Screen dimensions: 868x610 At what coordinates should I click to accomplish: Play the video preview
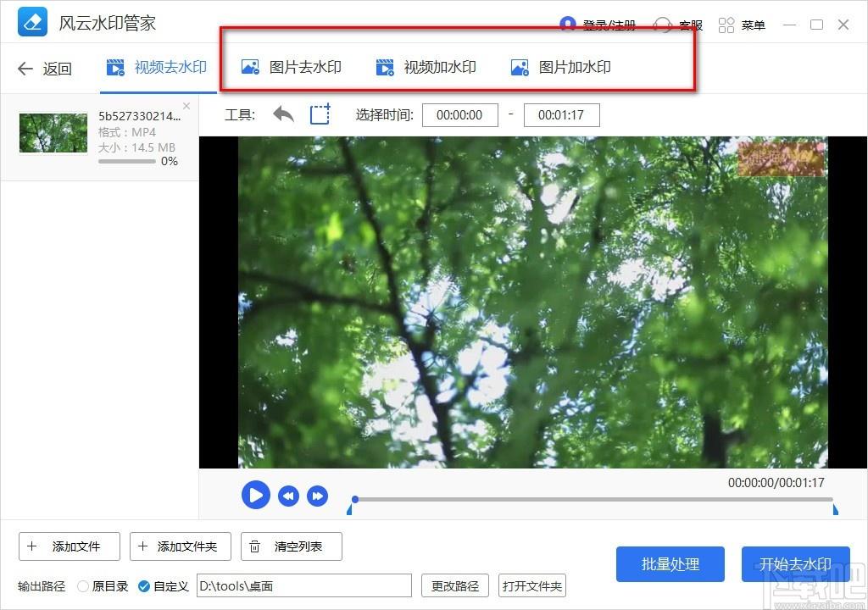pos(256,495)
